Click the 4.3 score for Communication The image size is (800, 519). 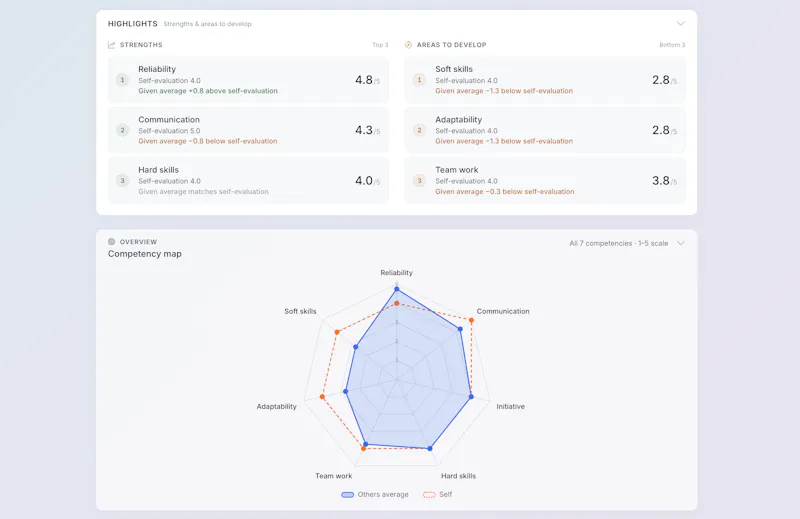[x=364, y=130]
